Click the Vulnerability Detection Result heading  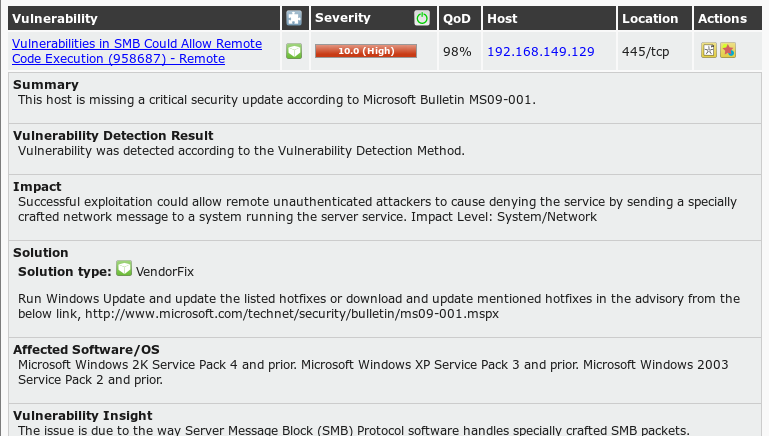(x=113, y=135)
